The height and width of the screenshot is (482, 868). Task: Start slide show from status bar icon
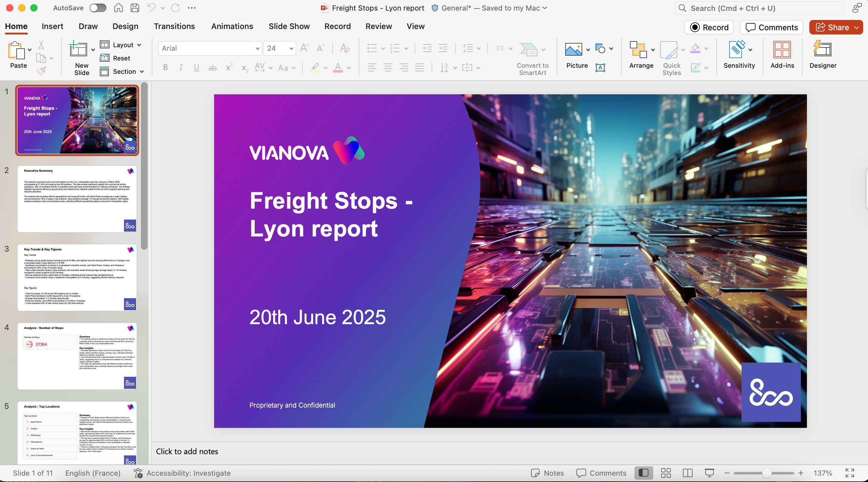(x=709, y=473)
